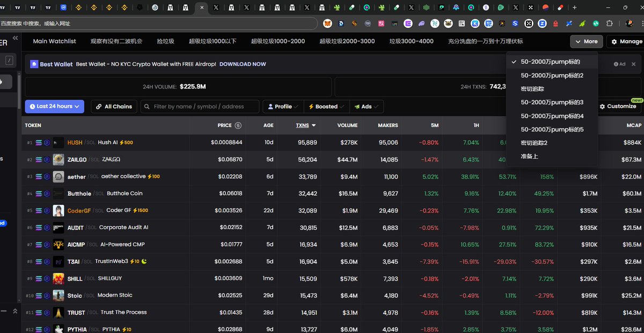Screen dimensions: 644x333
Task: Click the Butthole Coin token logo
Action: click(x=58, y=194)
